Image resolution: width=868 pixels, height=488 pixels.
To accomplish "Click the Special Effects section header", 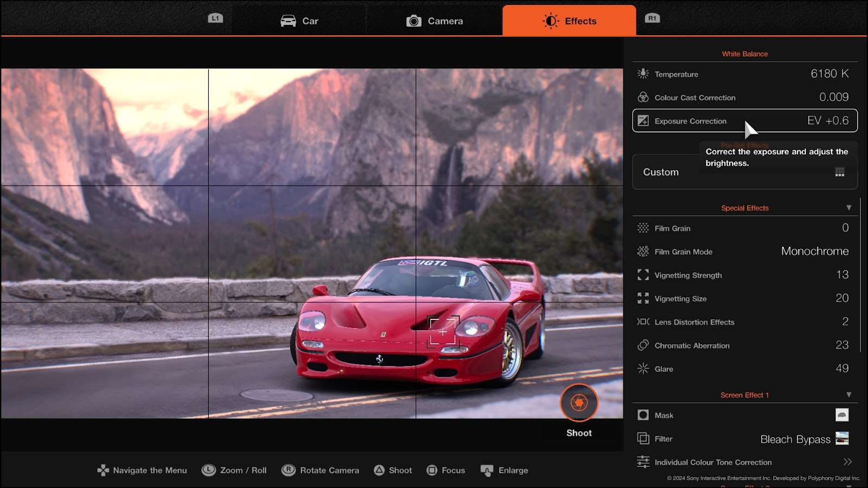I will pos(744,208).
